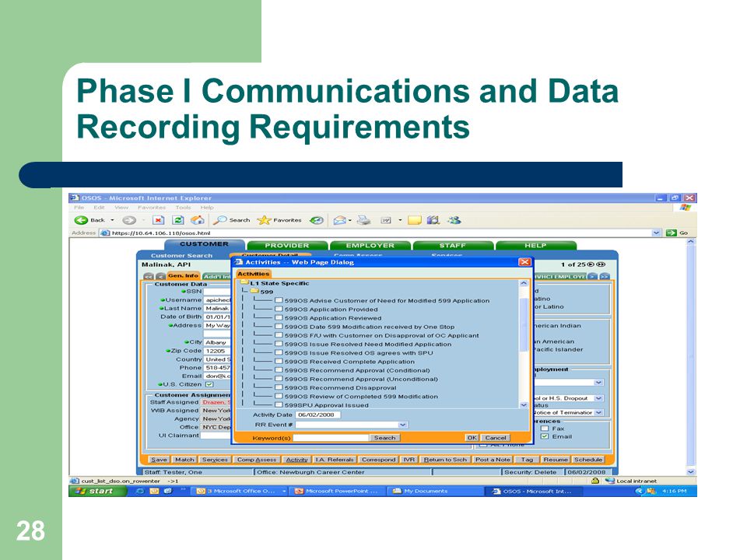Switch to the PROVIDER tab

pyautogui.click(x=287, y=245)
